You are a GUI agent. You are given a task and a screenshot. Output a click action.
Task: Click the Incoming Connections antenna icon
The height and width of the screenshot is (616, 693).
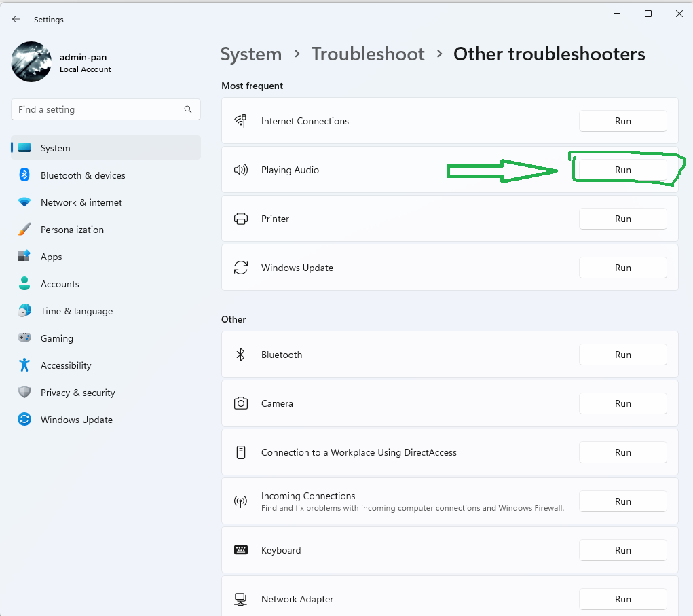click(x=240, y=501)
